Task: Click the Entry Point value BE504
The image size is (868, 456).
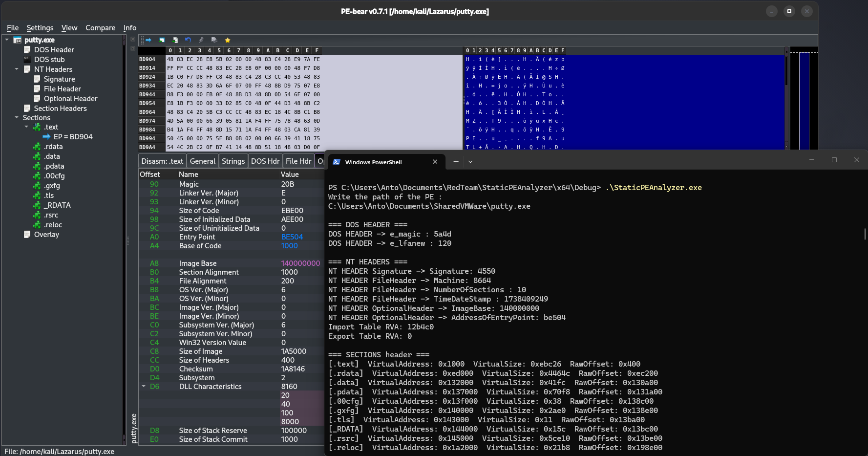Action: coord(292,237)
